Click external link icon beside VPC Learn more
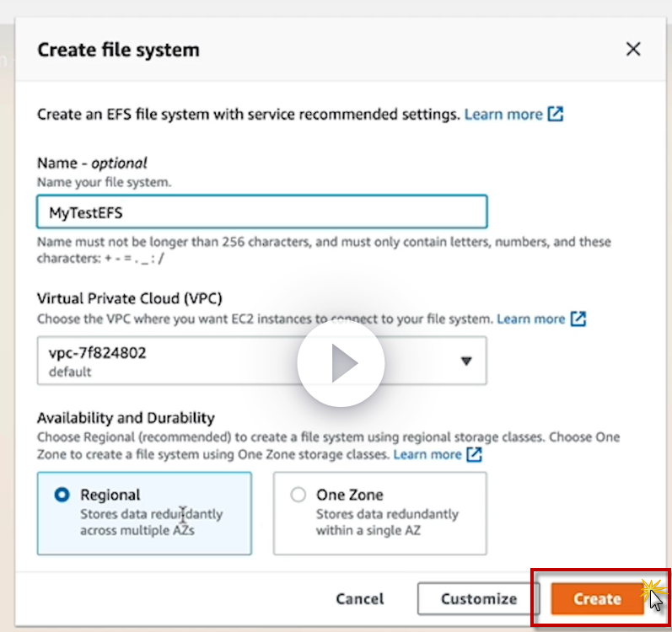Screen dimensions: 672x632 pos(578,319)
